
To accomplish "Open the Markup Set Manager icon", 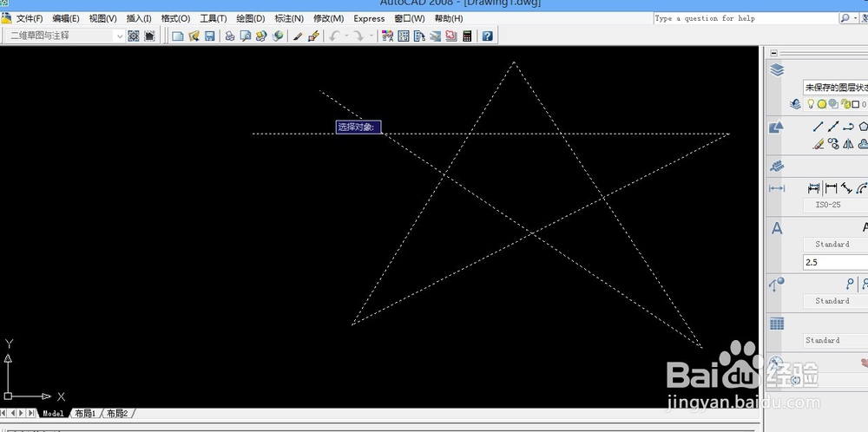I will point(451,36).
